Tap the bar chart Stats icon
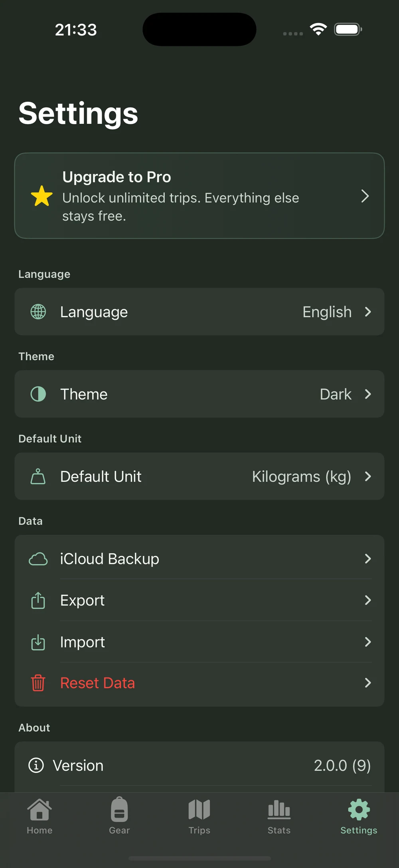The height and width of the screenshot is (868, 399). (279, 810)
